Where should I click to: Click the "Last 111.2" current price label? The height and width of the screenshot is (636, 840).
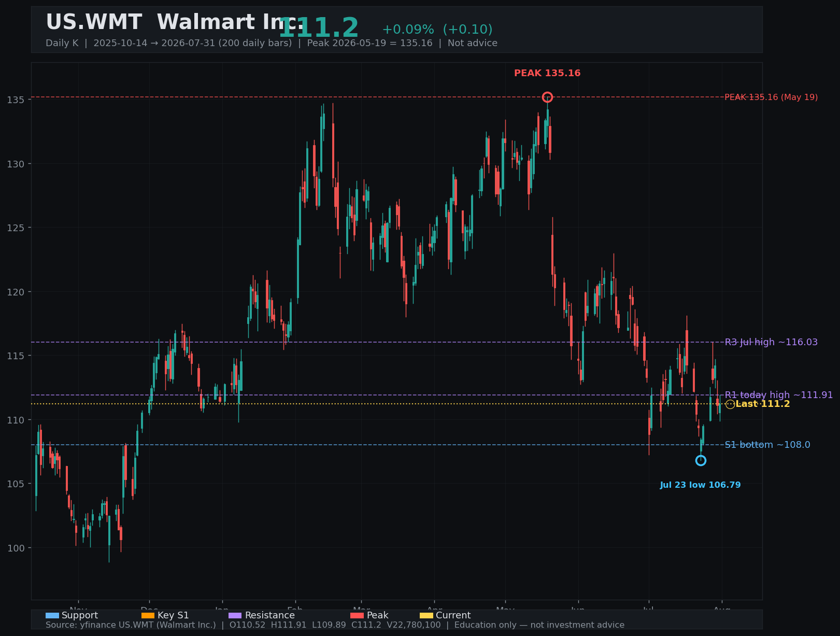pyautogui.click(x=763, y=404)
